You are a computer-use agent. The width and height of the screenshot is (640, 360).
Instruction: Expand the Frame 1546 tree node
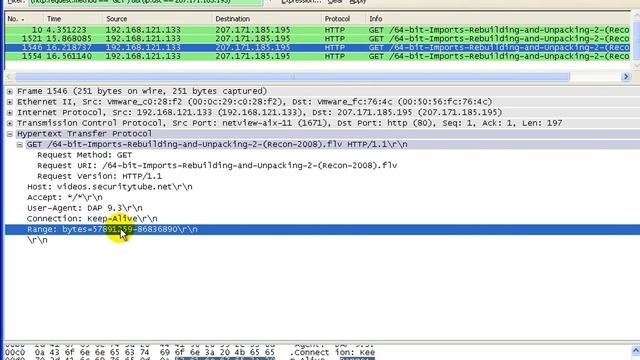(9, 91)
